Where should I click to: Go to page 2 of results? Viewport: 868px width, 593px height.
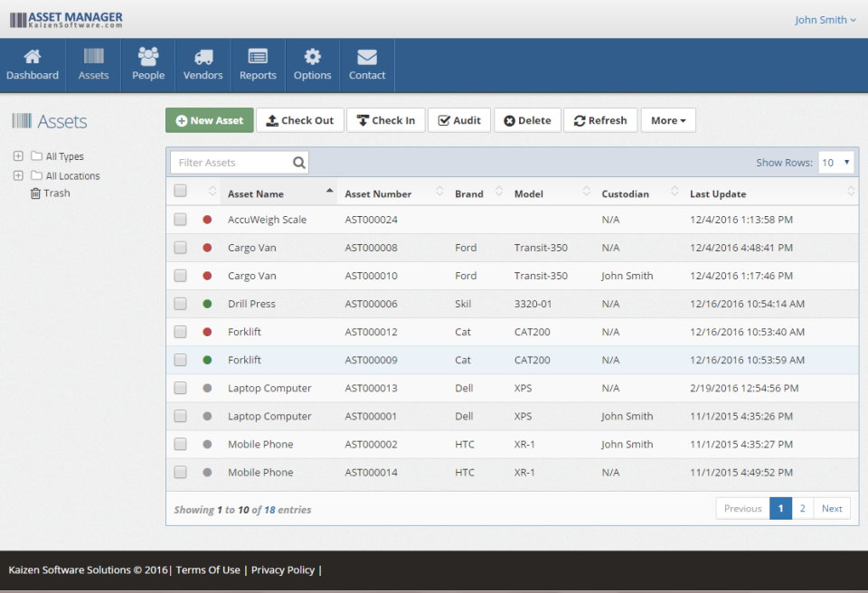802,508
